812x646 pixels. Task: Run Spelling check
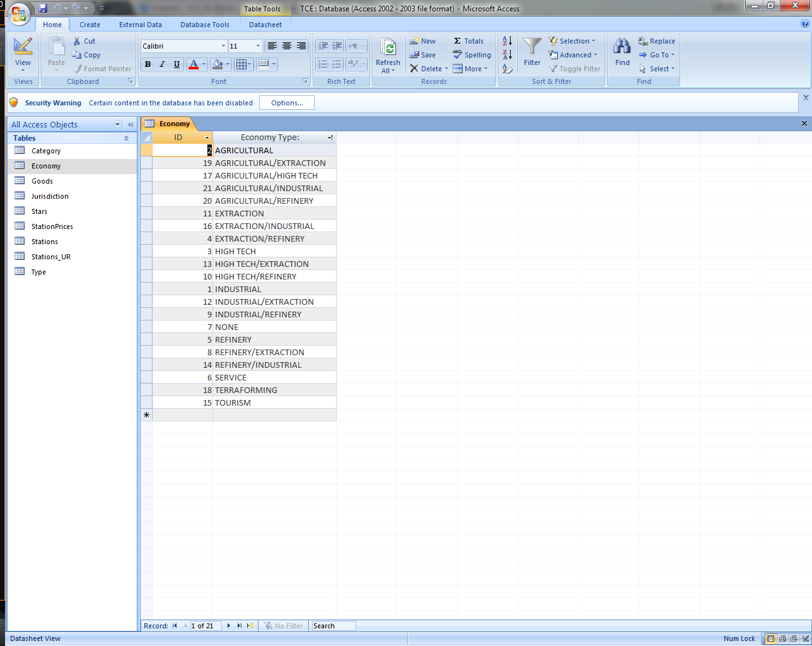point(472,55)
